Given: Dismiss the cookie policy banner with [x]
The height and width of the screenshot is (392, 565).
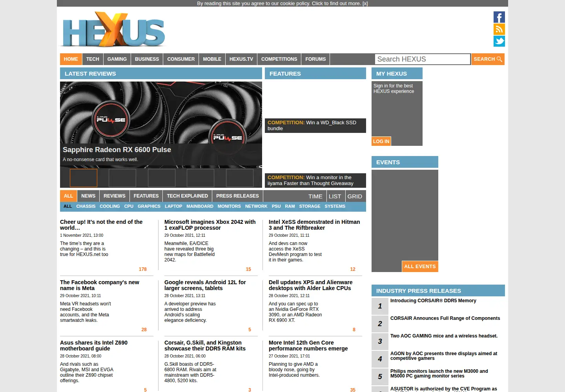Looking at the screenshot, I should click(x=365, y=4).
